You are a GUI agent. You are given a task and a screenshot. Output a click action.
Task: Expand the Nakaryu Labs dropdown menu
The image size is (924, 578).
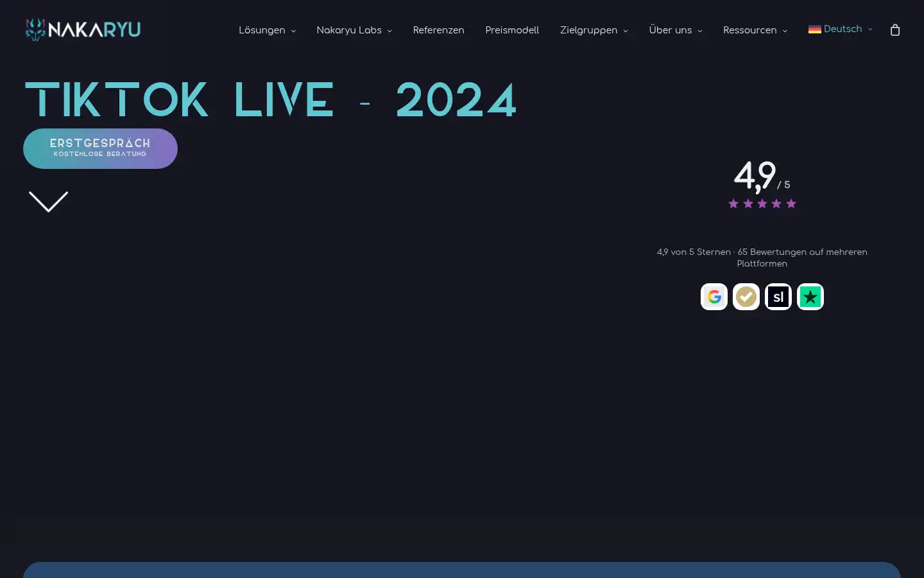pos(354,30)
